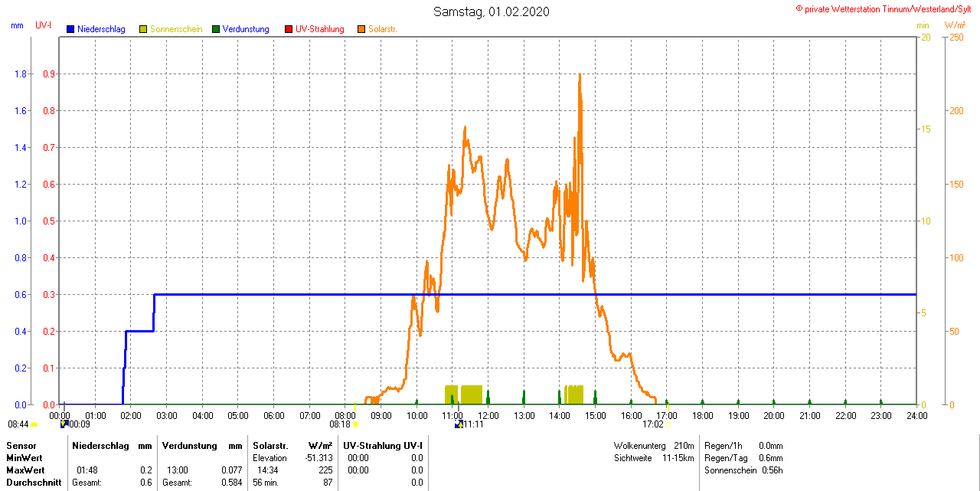Click the blue precipitation step at 0.4 mm
The width and height of the screenshot is (980, 491).
[x=140, y=331]
